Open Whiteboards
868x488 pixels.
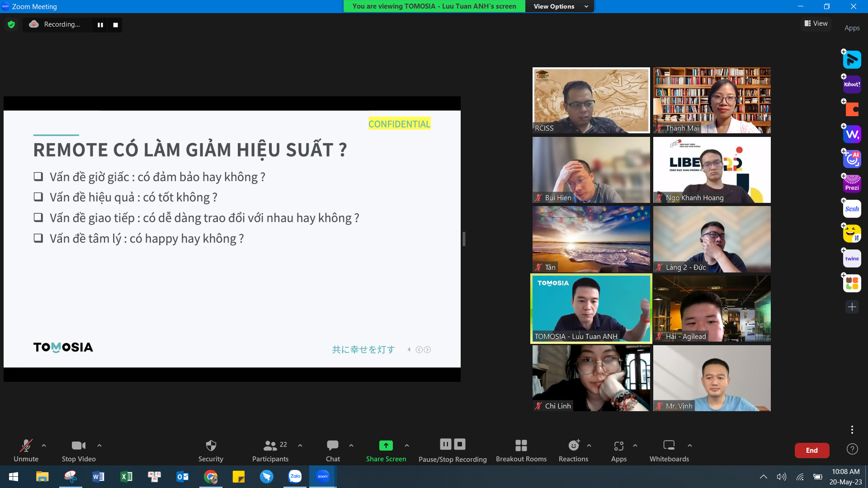point(669,450)
